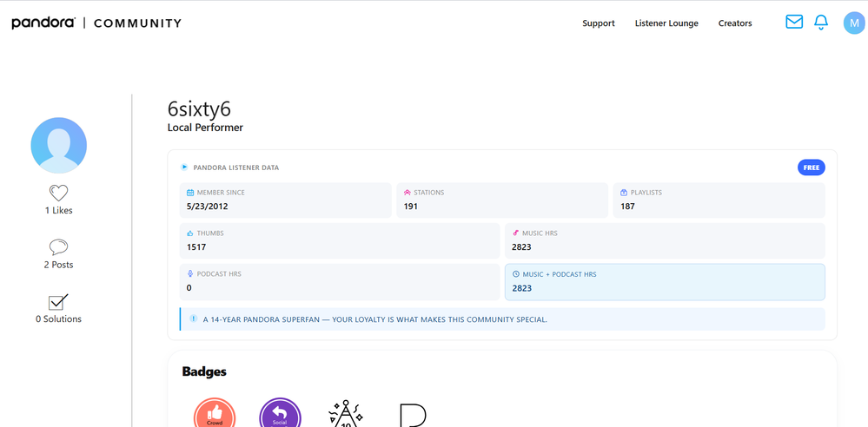The height and width of the screenshot is (427, 868).
Task: Open the M user avatar menu
Action: pyautogui.click(x=854, y=23)
